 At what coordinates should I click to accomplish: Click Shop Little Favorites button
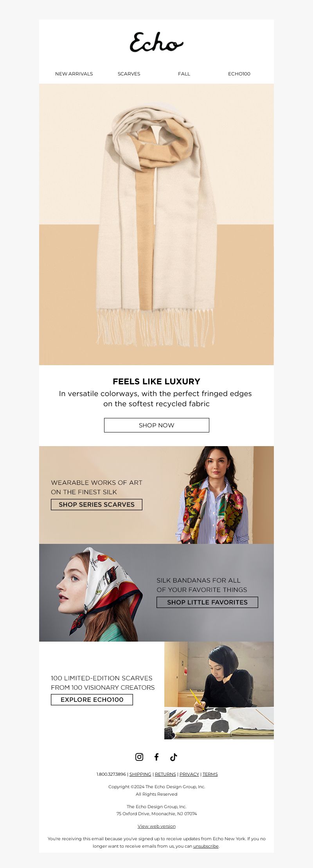(207, 602)
